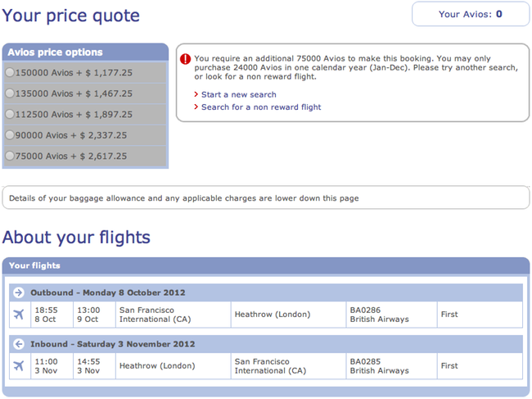Click the outbound right-arrow icon
This screenshot has height=399, width=532.
coord(19,292)
